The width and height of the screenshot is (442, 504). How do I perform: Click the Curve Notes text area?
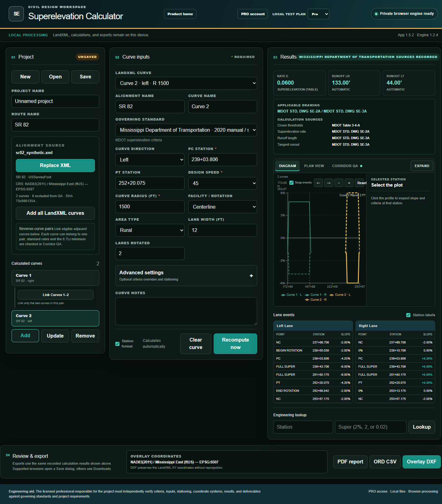pyautogui.click(x=186, y=311)
